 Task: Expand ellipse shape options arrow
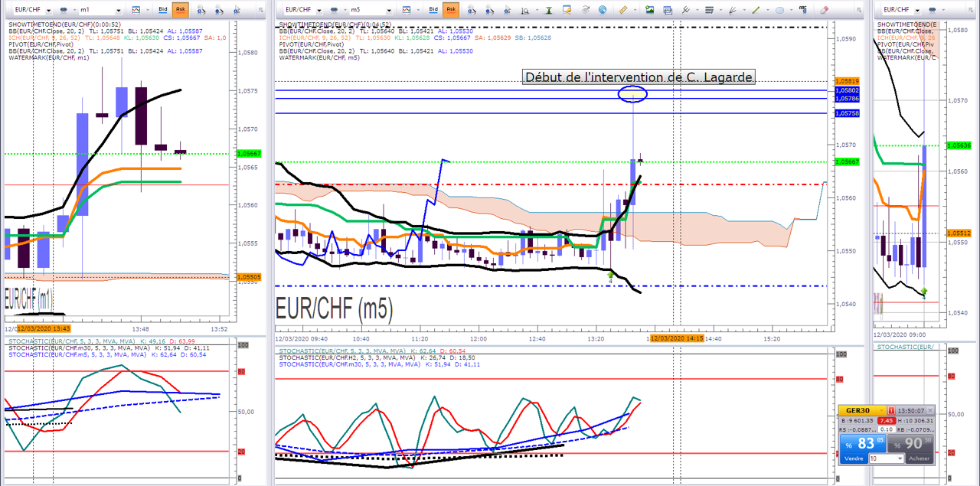tap(792, 10)
